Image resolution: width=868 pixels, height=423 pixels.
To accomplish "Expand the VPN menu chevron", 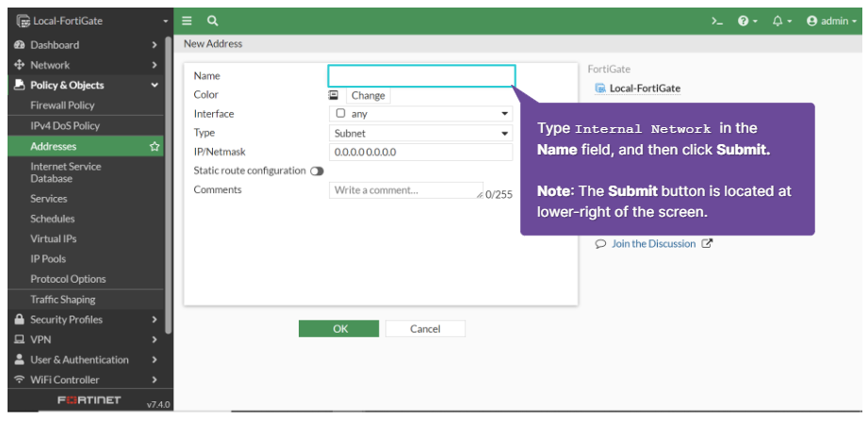I will (x=155, y=339).
